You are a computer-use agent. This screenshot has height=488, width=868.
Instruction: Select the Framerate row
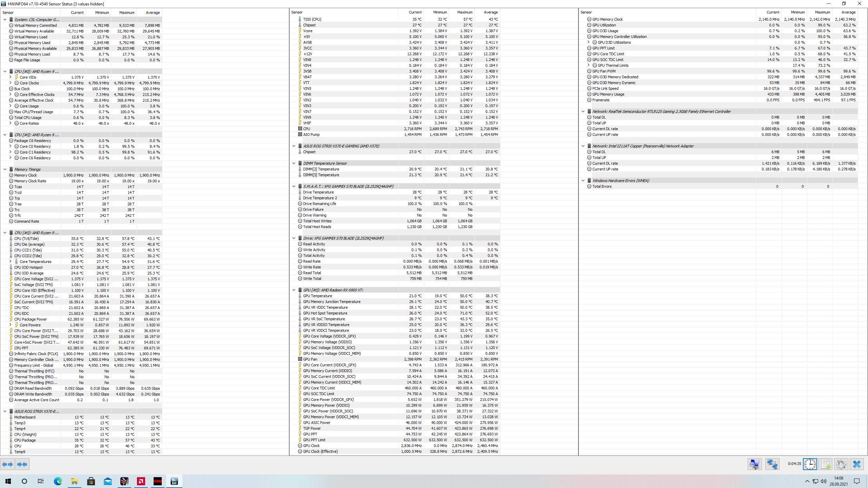click(718, 100)
